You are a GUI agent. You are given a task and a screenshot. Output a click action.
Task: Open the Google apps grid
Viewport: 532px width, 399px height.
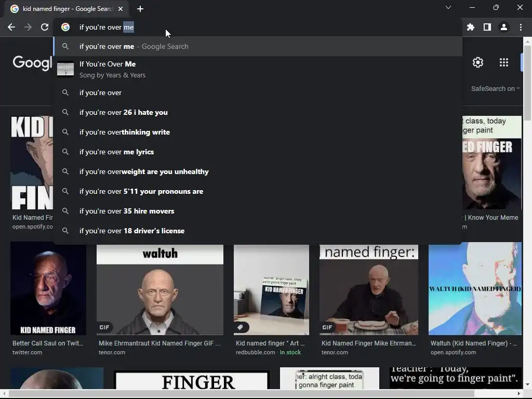(504, 62)
